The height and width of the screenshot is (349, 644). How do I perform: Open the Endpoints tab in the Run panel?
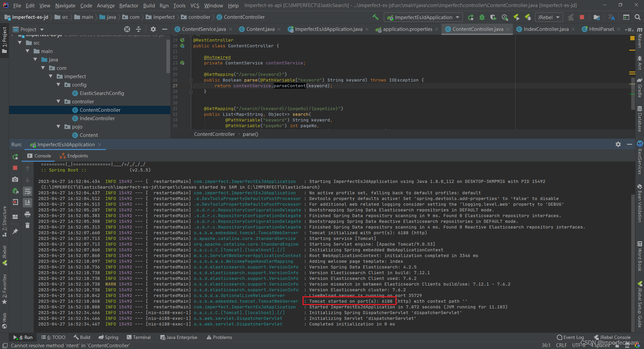pos(74,156)
